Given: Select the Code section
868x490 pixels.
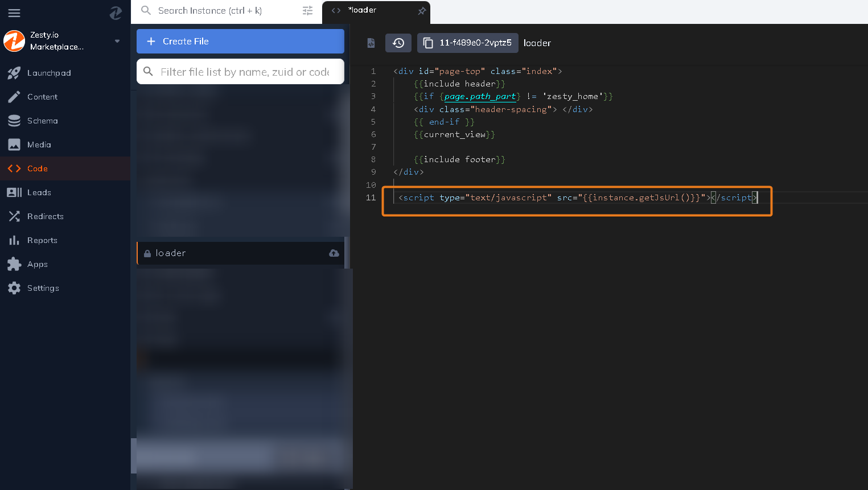Looking at the screenshot, I should [x=65, y=168].
